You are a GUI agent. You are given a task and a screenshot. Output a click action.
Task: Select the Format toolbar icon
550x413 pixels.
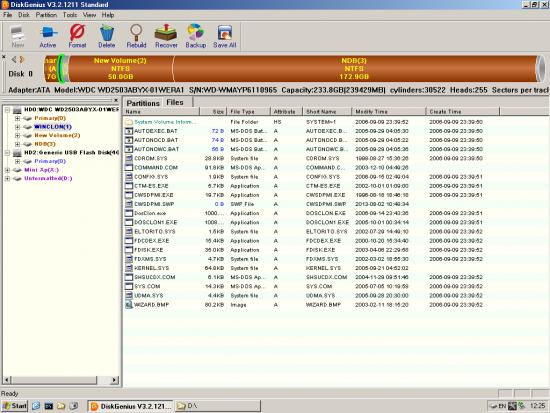77,36
